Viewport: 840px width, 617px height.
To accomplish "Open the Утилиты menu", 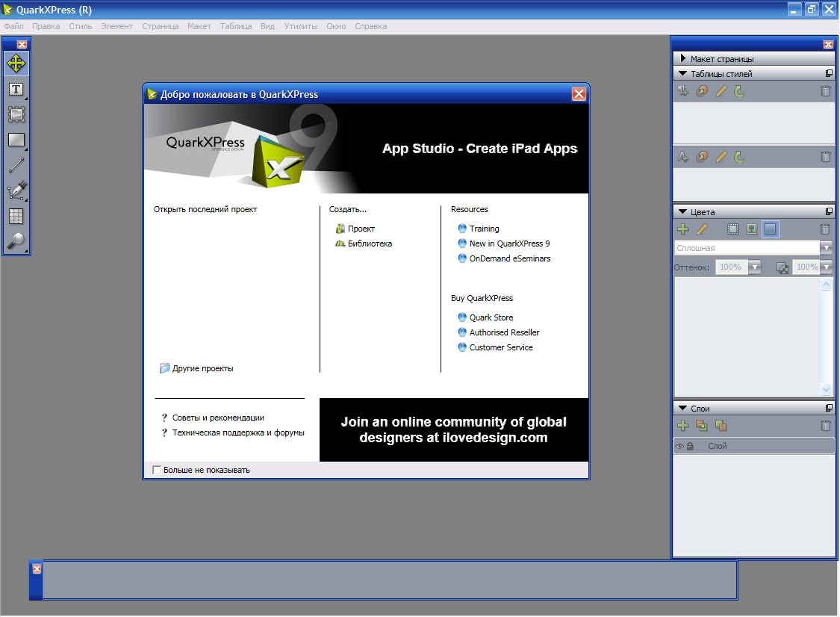I will click(301, 26).
